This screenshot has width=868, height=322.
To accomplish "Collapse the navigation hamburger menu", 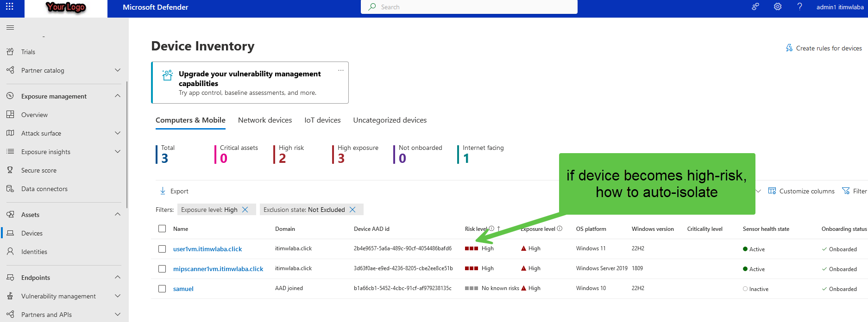I will (10, 28).
